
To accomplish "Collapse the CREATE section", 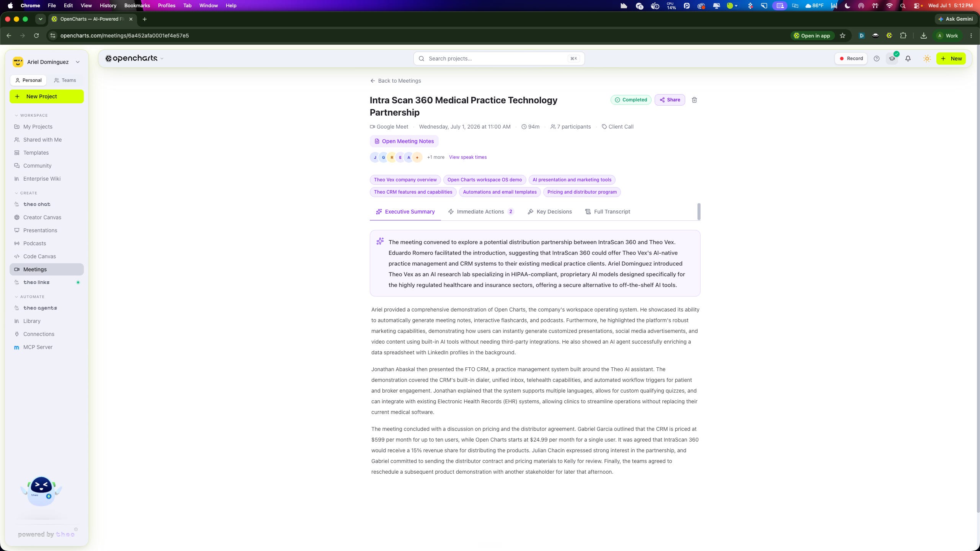I will click(26, 193).
